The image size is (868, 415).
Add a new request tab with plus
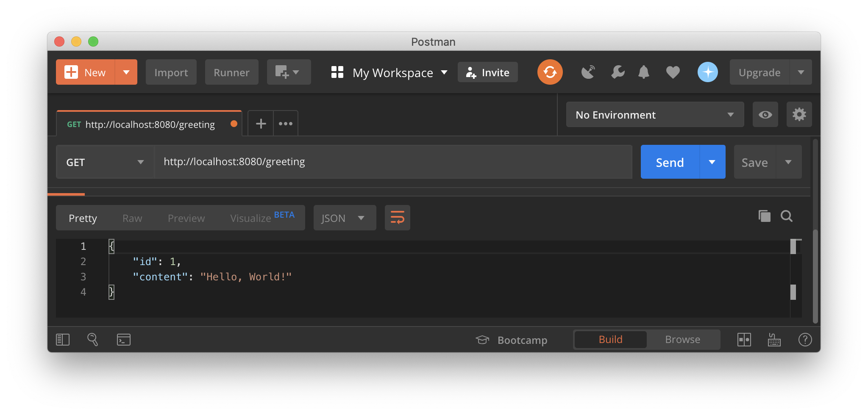(261, 124)
